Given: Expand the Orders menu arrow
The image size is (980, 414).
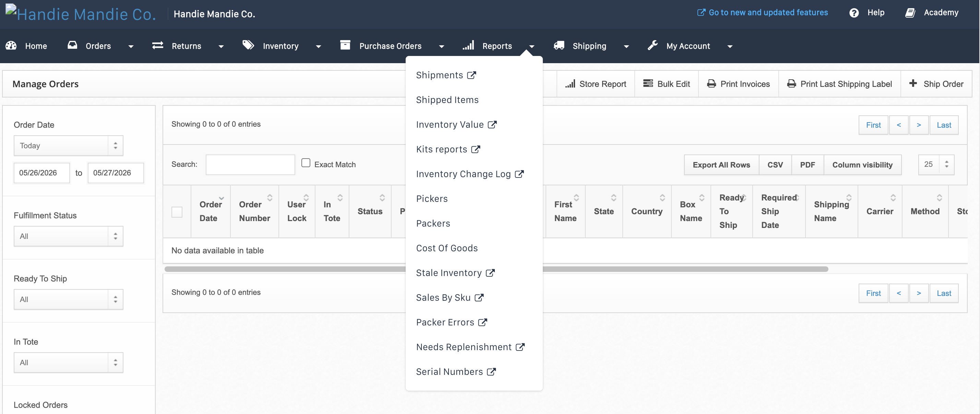Looking at the screenshot, I should coord(131,46).
